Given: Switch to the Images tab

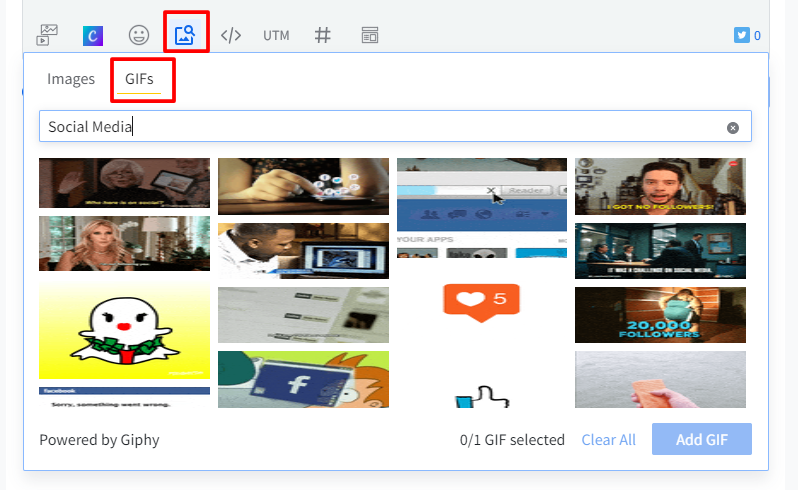Looking at the screenshot, I should tap(71, 79).
